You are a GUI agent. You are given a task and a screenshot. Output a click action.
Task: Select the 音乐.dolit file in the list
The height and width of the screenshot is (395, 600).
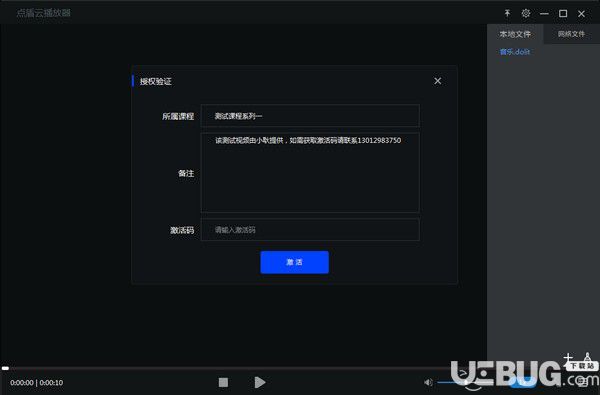(515, 52)
